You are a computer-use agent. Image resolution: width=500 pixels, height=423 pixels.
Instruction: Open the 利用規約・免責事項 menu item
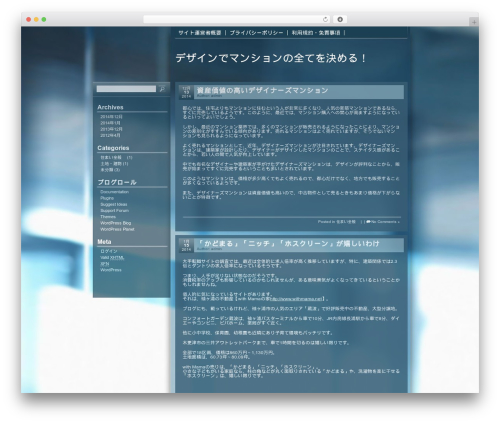click(316, 33)
